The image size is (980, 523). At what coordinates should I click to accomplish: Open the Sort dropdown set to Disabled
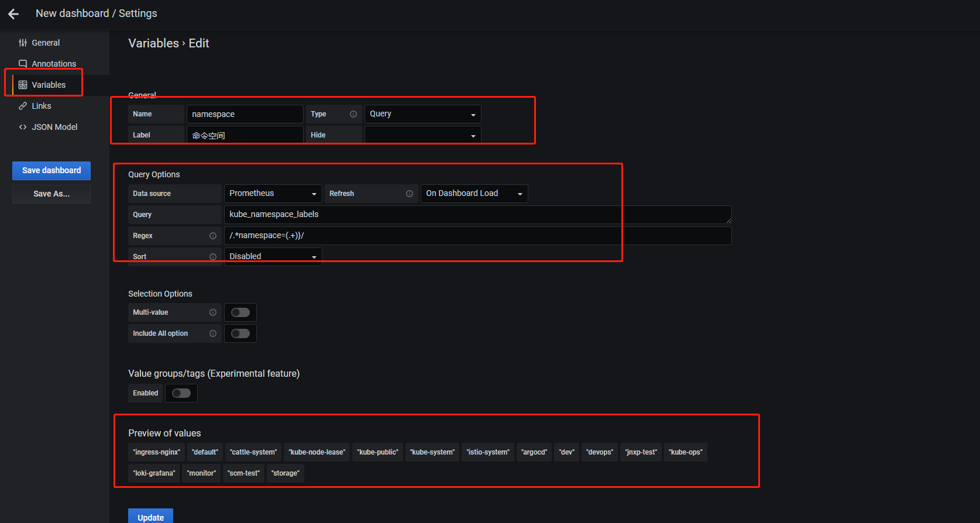(273, 257)
